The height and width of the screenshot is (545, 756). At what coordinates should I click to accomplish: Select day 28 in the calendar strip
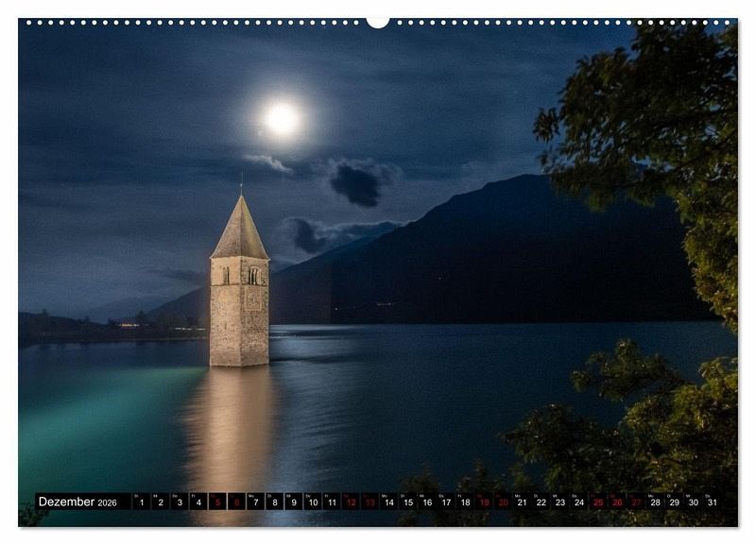[655, 502]
